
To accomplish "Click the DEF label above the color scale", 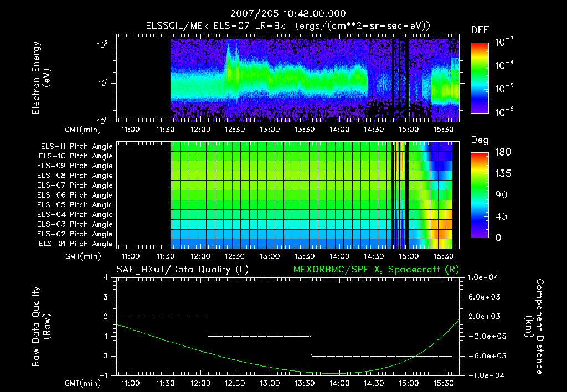I will pyautogui.click(x=480, y=30).
